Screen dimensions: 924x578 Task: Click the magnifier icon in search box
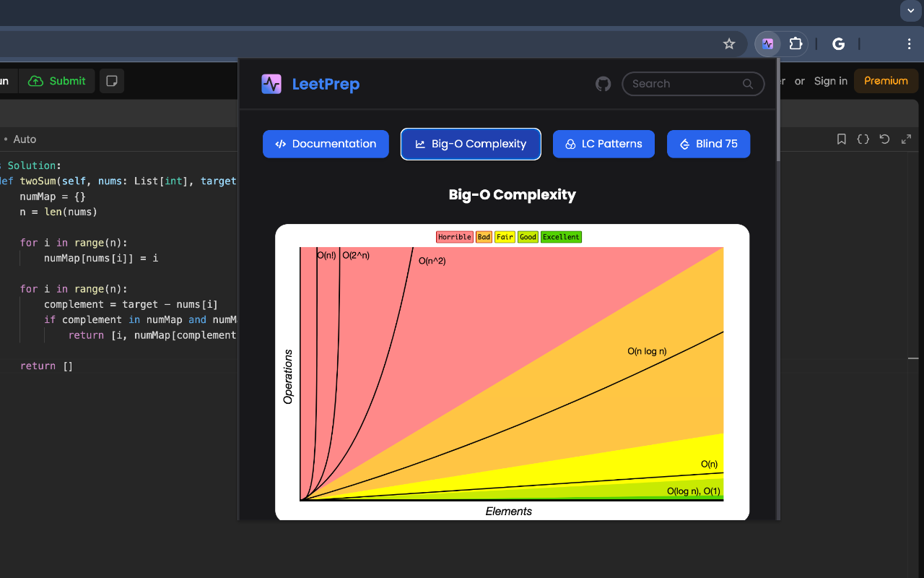coord(748,84)
